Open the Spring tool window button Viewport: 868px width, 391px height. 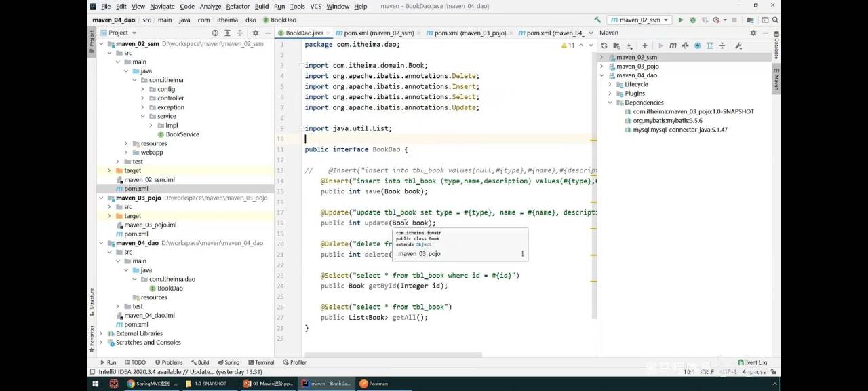229,362
